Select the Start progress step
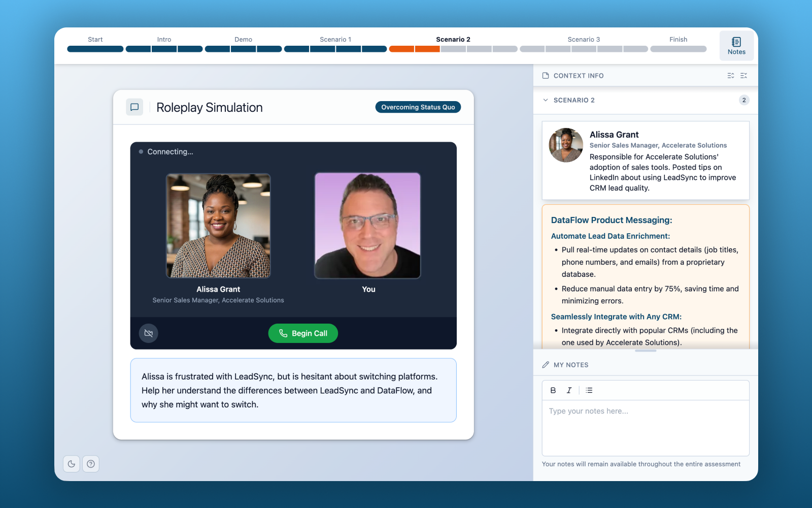This screenshot has width=812, height=508. point(95,39)
